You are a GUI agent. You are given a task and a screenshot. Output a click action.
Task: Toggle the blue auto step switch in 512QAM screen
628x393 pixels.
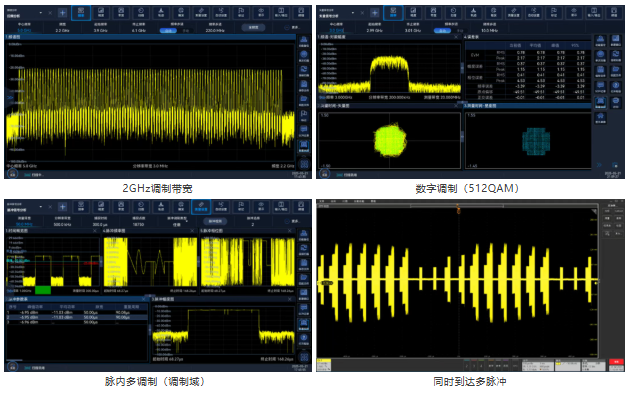coord(442,30)
